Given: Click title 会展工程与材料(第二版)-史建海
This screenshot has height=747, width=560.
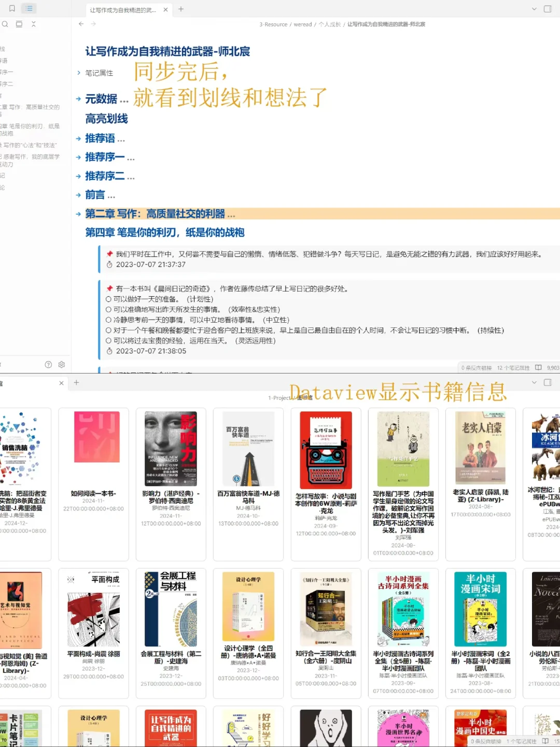Looking at the screenshot, I should point(171,657).
